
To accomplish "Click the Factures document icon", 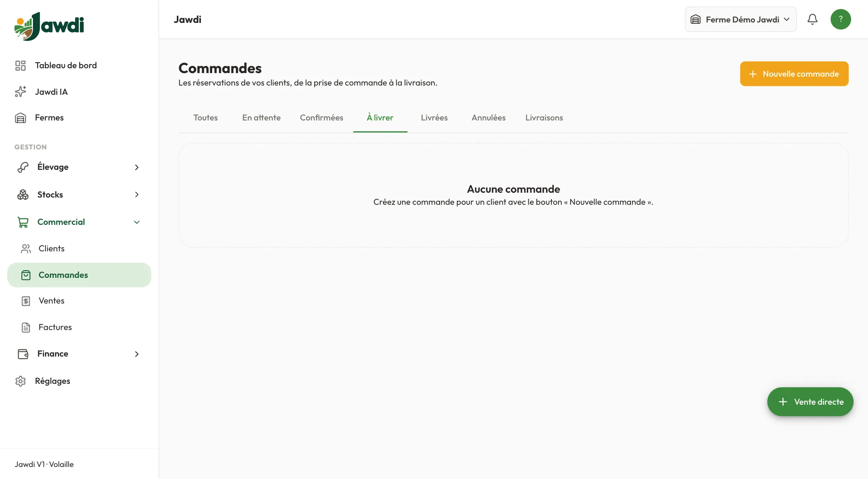I will click(x=26, y=327).
